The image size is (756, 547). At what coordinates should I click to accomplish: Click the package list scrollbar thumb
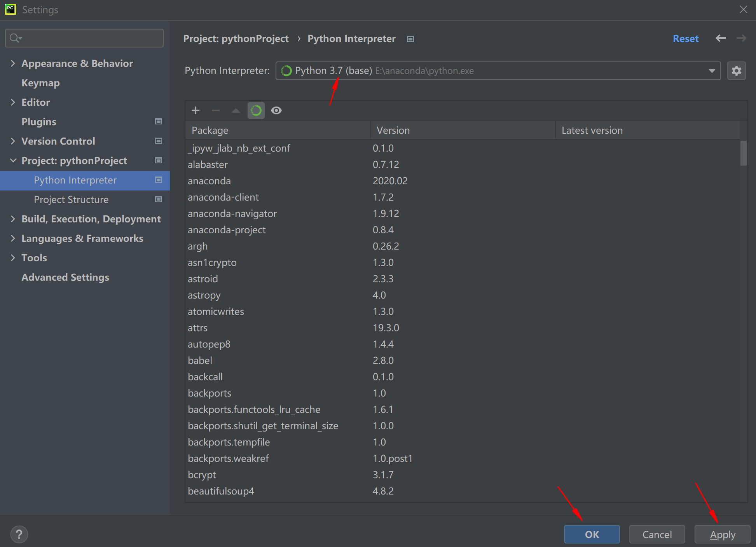743,153
